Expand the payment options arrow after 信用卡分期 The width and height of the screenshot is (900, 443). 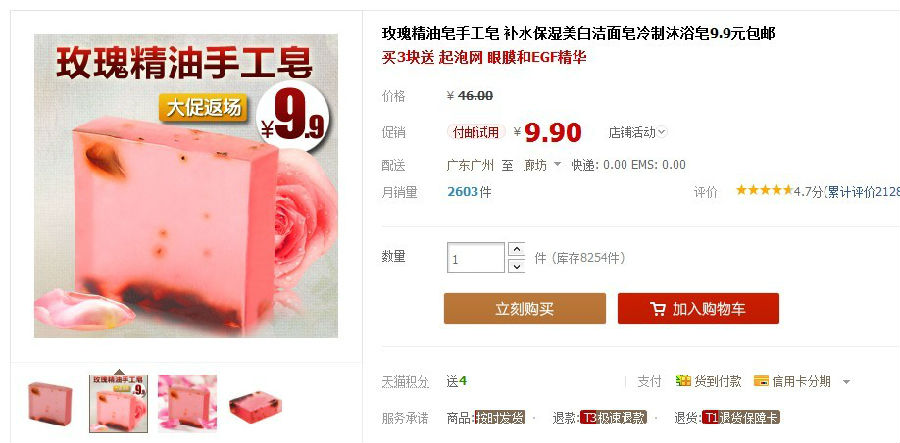point(846,382)
